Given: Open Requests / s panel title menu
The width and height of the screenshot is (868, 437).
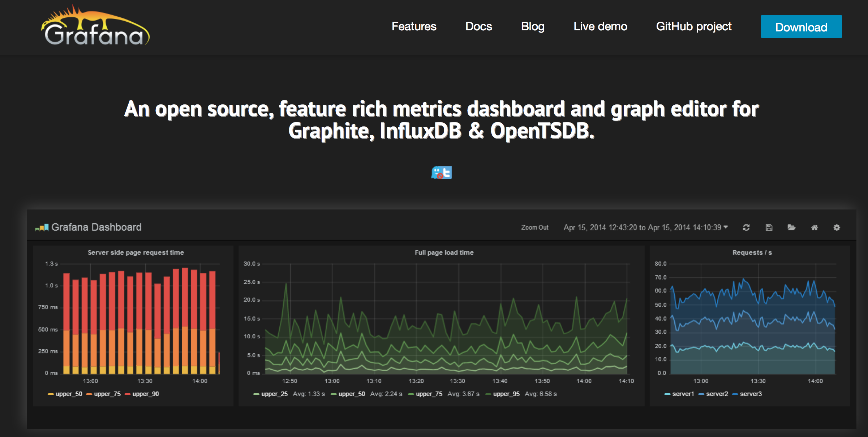Looking at the screenshot, I should [752, 252].
